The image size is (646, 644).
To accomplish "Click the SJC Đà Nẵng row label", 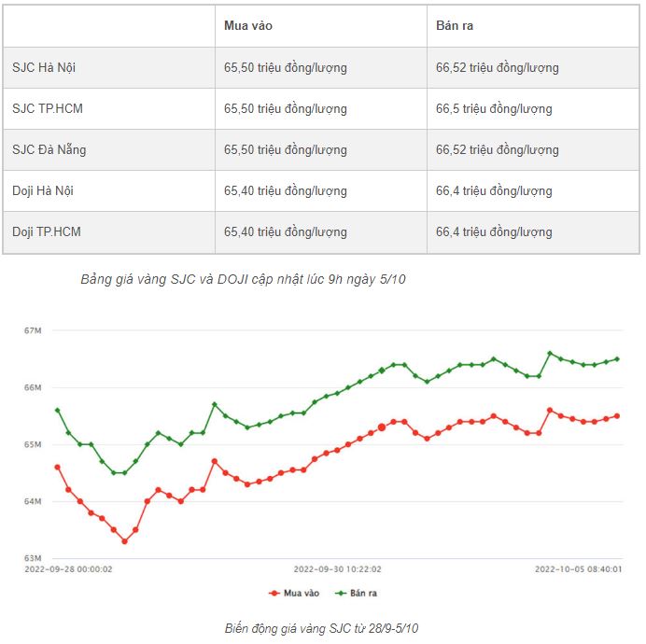I will point(49,149).
